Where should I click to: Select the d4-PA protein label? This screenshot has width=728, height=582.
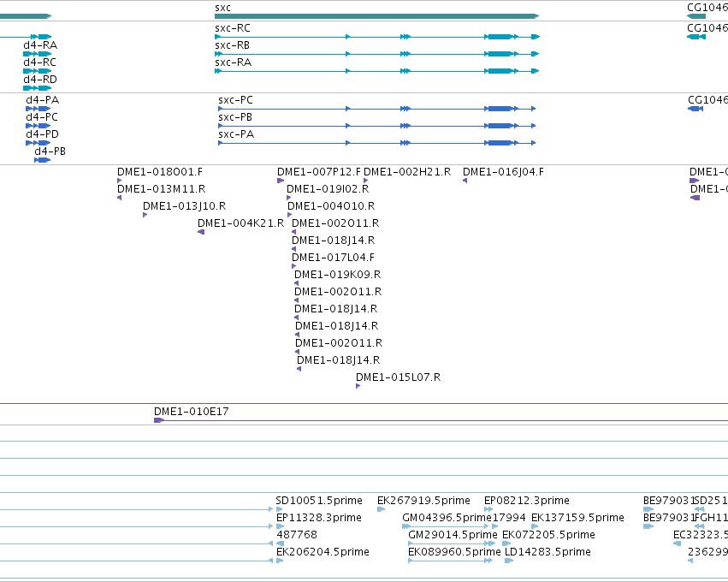click(43, 100)
